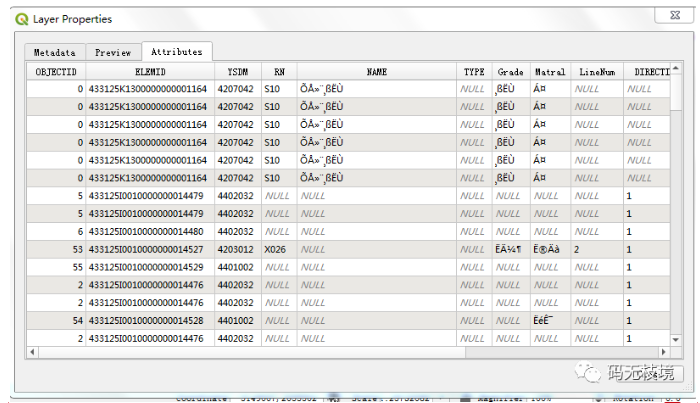Screen dimensions: 700x403
Task: Click the horizontal scrollbar left arrow
Action: (32, 352)
